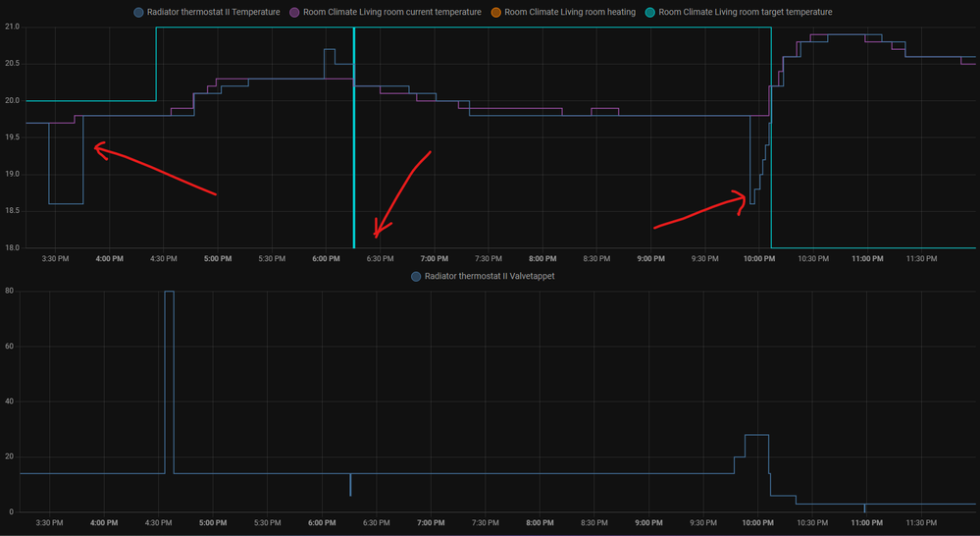Viewport: 980px width, 536px height.
Task: Click bottom of temperature dip near 3:45 PM
Action: point(66,203)
